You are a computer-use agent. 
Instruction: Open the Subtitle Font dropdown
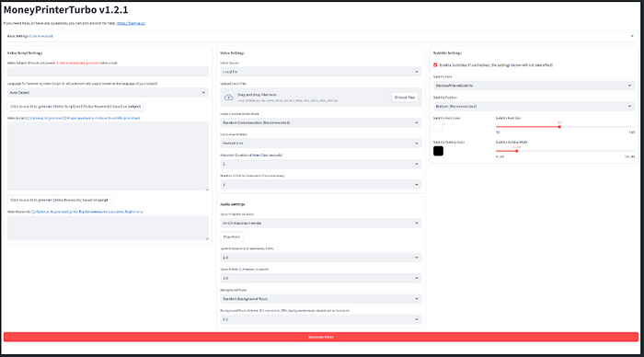pos(534,86)
